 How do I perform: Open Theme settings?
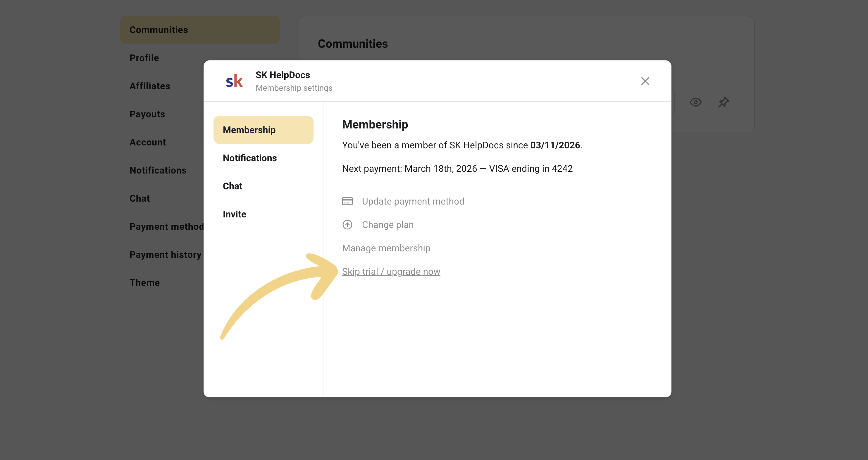pyautogui.click(x=144, y=283)
